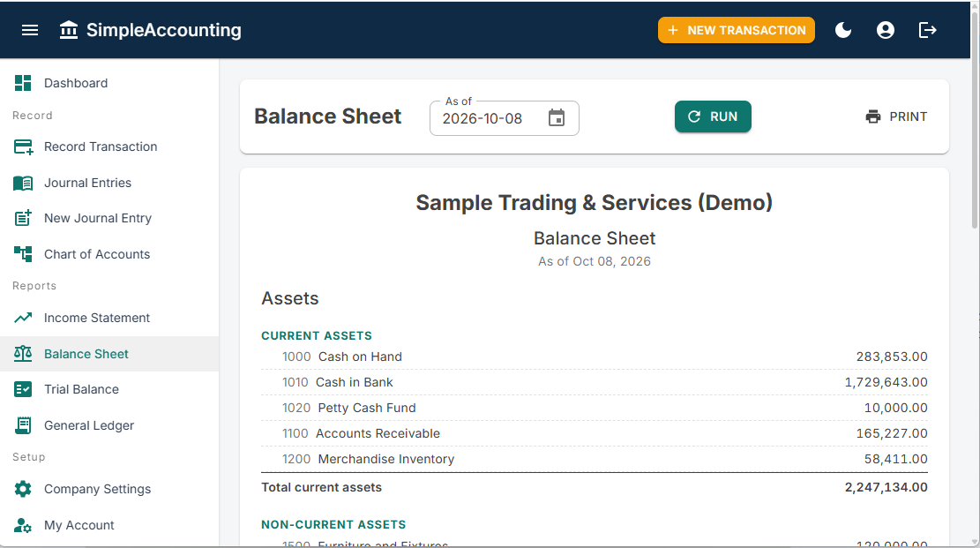
Task: Click the General Ledger icon
Action: click(23, 425)
